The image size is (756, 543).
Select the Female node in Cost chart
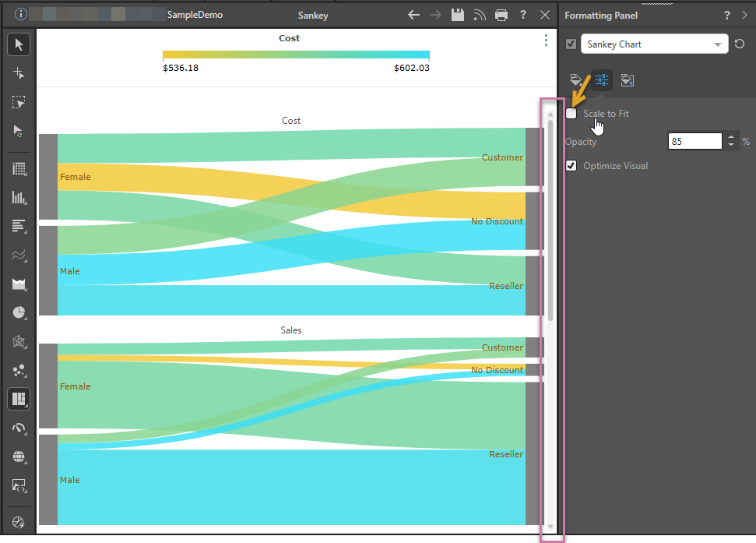(x=48, y=177)
